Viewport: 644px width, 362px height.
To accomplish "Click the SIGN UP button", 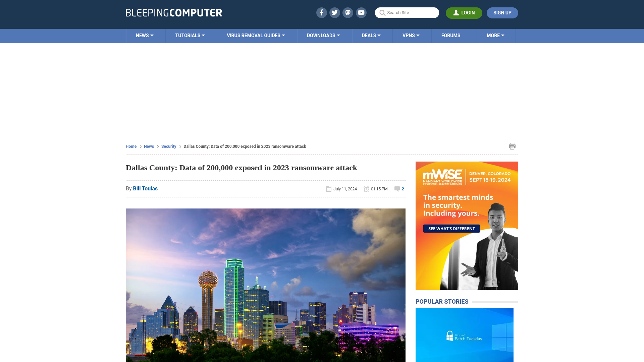I will pyautogui.click(x=502, y=12).
